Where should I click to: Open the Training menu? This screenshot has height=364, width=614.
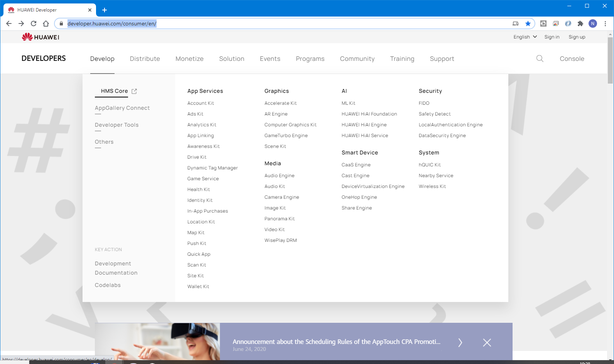[402, 59]
